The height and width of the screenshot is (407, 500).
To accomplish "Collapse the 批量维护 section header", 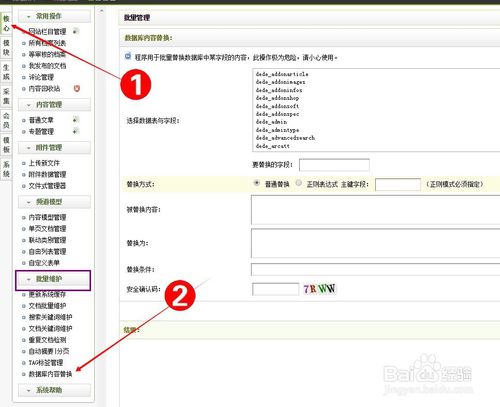I will click(53, 279).
